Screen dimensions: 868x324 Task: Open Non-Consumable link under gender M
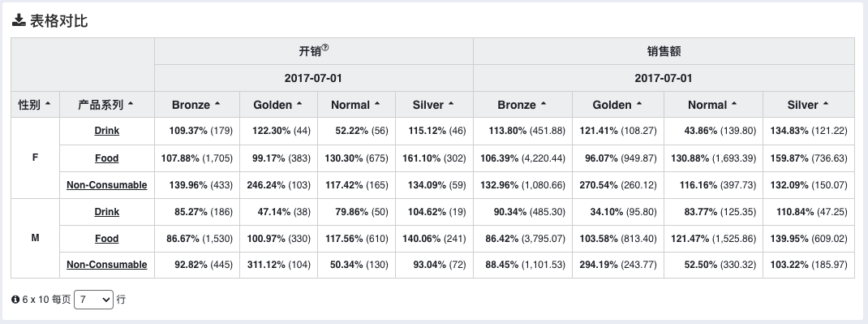pyautogui.click(x=107, y=265)
